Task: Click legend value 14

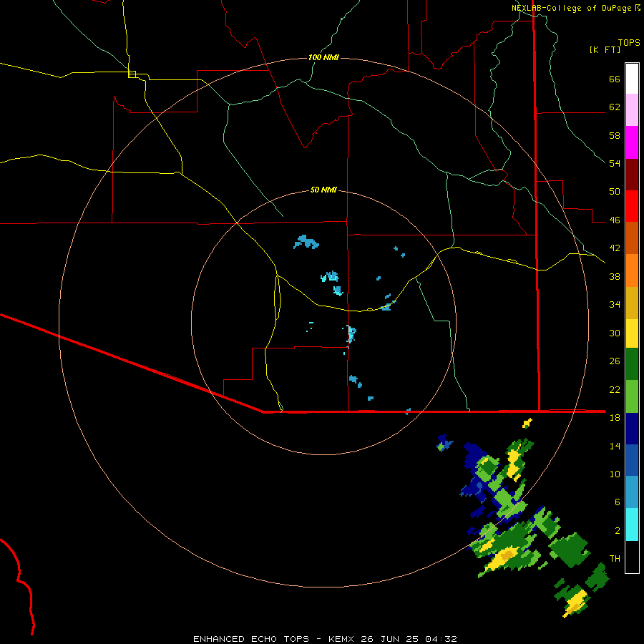Action: click(x=615, y=446)
